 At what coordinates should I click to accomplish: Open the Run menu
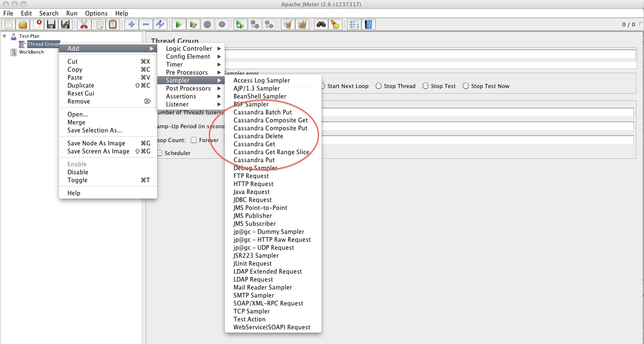72,13
